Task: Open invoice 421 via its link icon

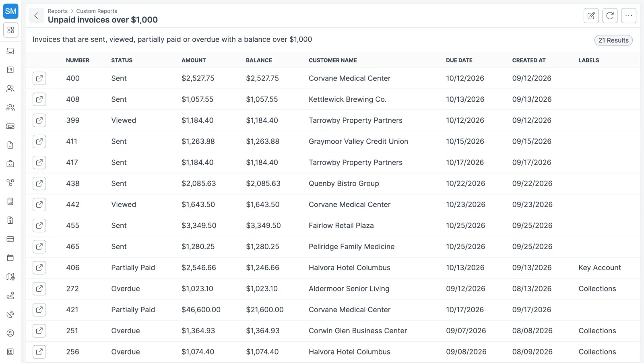Action: 39,309
